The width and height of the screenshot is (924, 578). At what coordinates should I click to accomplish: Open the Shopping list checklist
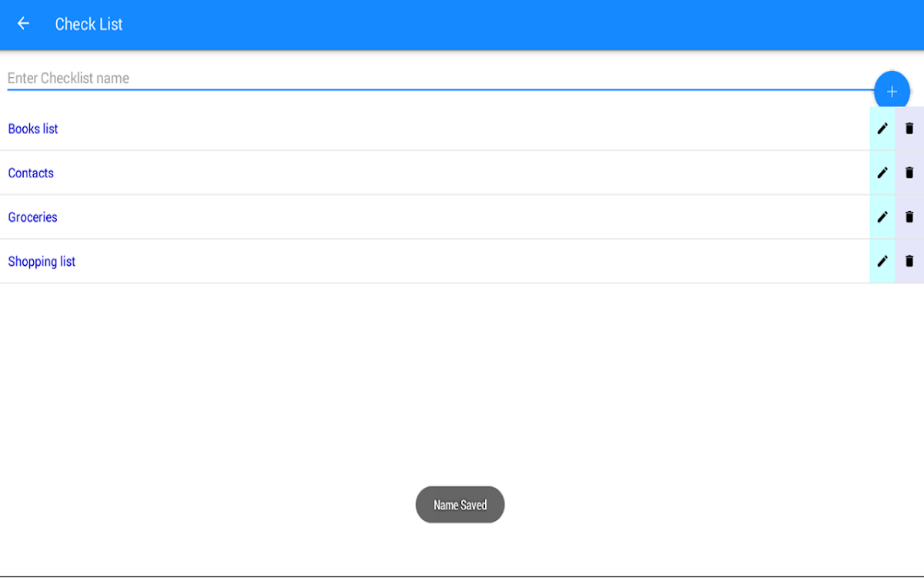point(42,262)
